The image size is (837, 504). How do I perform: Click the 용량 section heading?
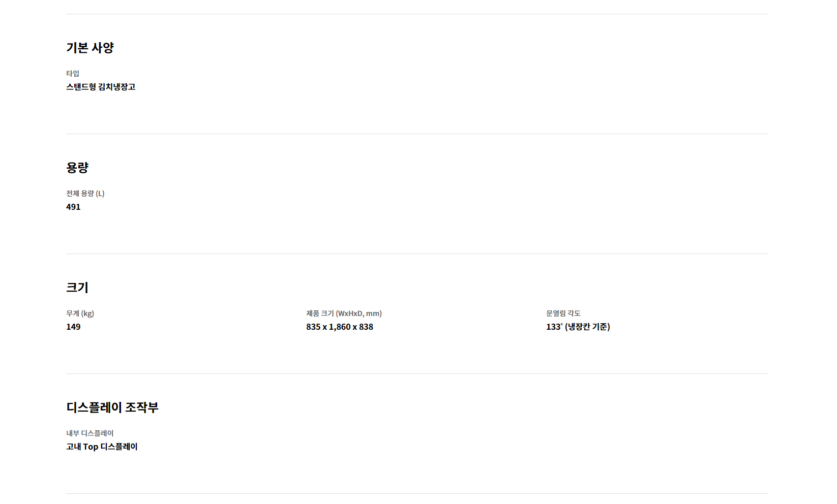[x=77, y=168]
